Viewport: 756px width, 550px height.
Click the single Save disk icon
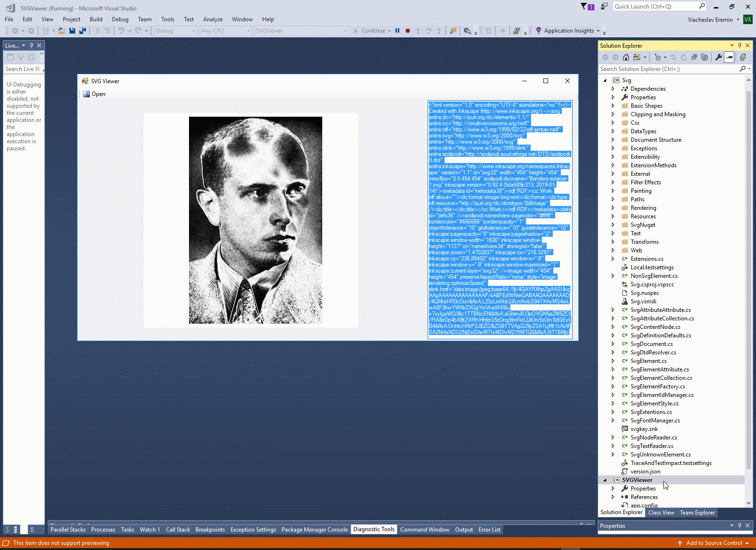point(72,31)
